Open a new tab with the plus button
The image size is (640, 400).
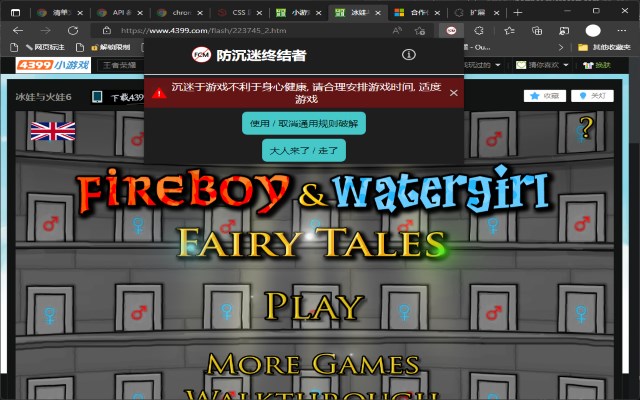point(518,13)
